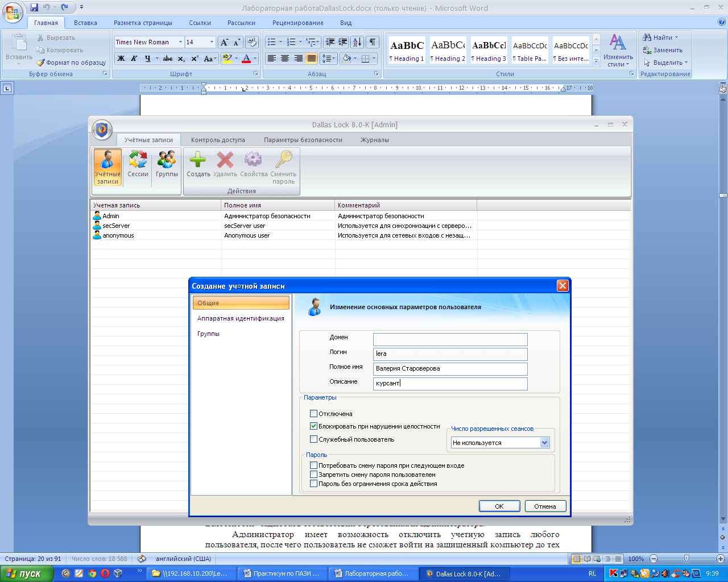This screenshot has height=582, width=728.
Task: Click the Clear Formatting icon in Word
Action: 252,42
